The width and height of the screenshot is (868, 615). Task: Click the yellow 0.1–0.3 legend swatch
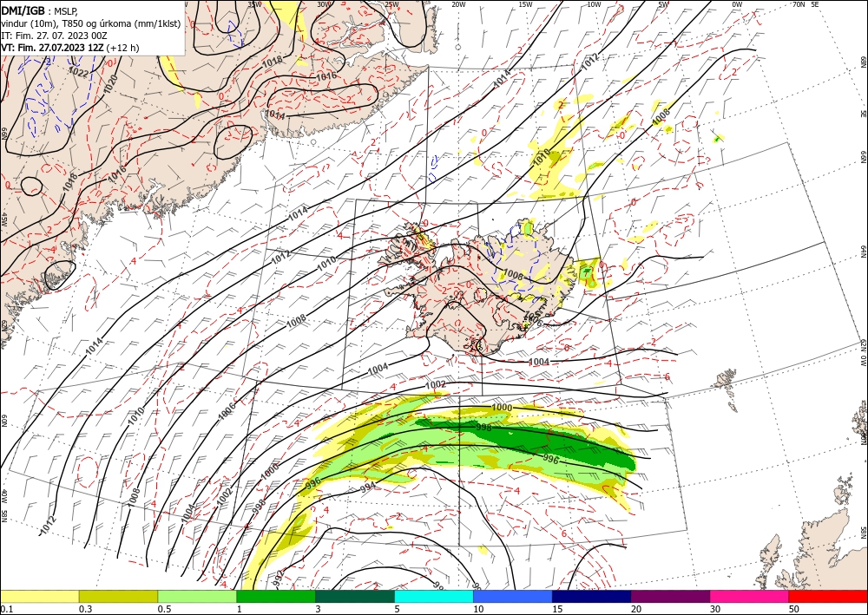(x=39, y=596)
